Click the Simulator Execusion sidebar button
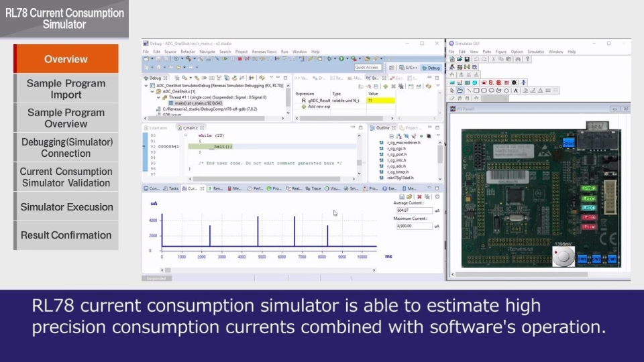This screenshot has width=644, height=362. (x=66, y=207)
